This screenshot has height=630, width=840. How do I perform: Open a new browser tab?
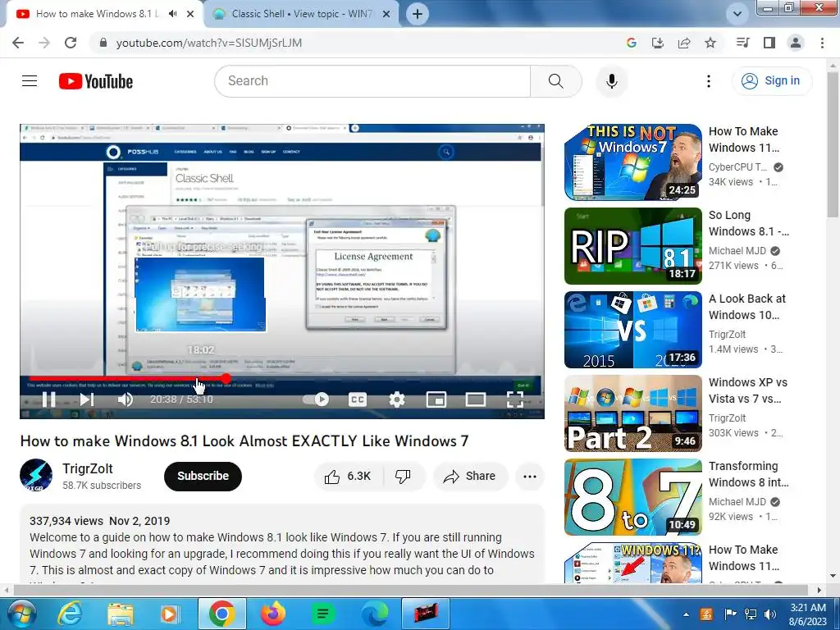[418, 14]
